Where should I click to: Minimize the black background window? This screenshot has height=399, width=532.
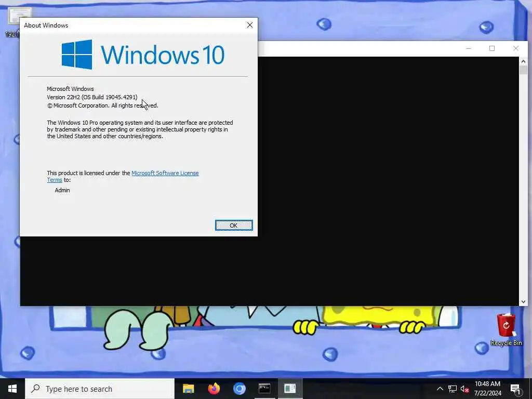(x=469, y=48)
